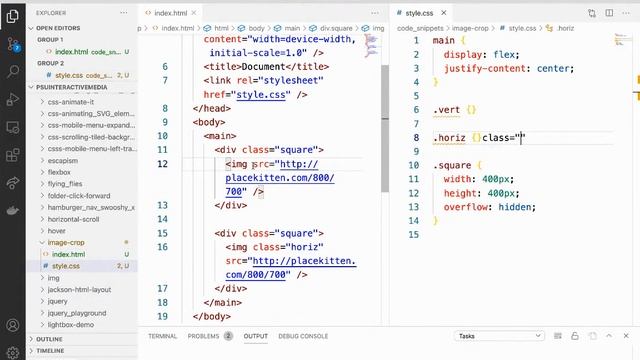Expand the Timeline section
Viewport: 640px width, 360px height.
point(50,351)
